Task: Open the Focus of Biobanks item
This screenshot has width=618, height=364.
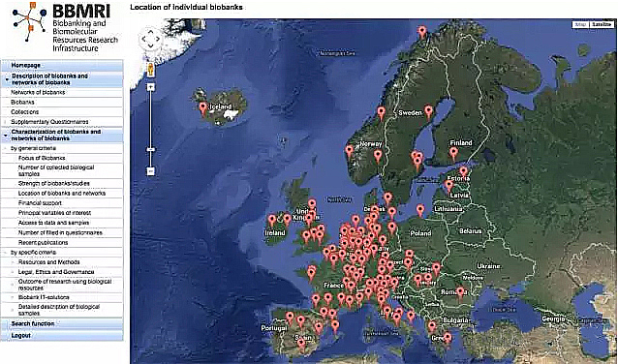Action: [x=42, y=158]
